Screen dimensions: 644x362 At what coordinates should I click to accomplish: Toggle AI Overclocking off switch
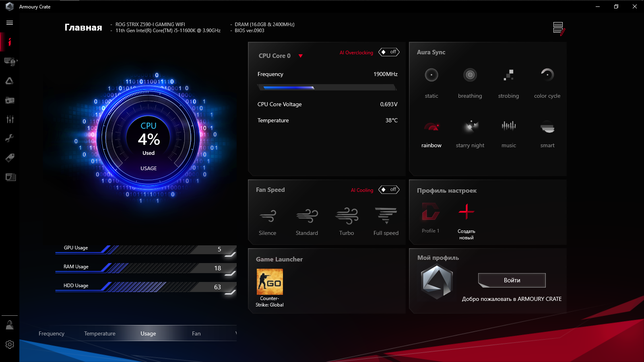point(388,52)
